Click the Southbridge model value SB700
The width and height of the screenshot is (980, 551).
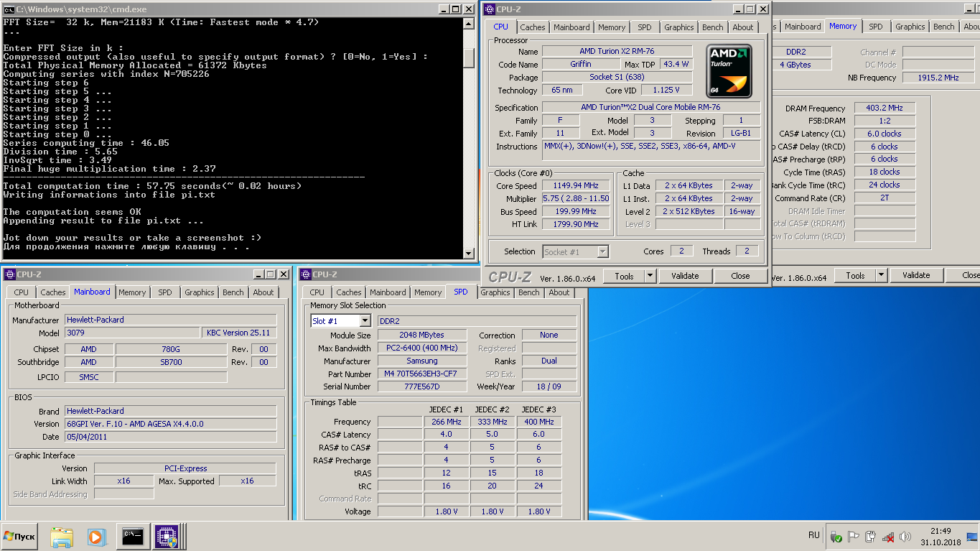tap(170, 362)
